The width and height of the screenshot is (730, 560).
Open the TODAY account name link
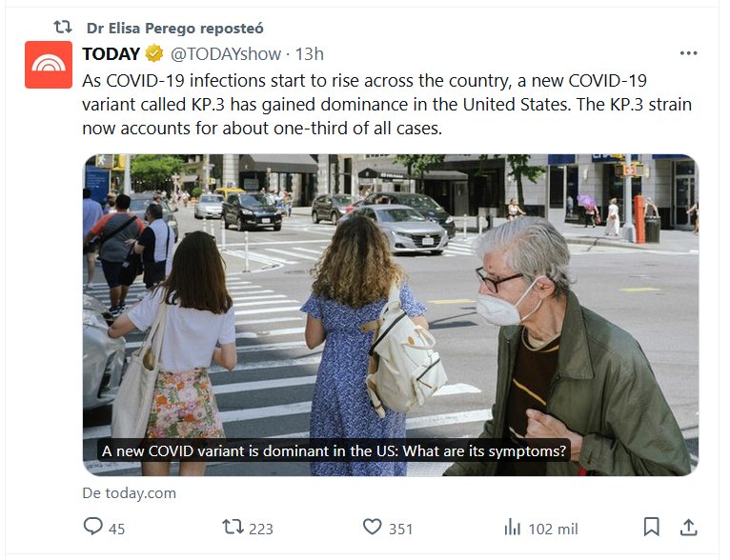click(111, 53)
